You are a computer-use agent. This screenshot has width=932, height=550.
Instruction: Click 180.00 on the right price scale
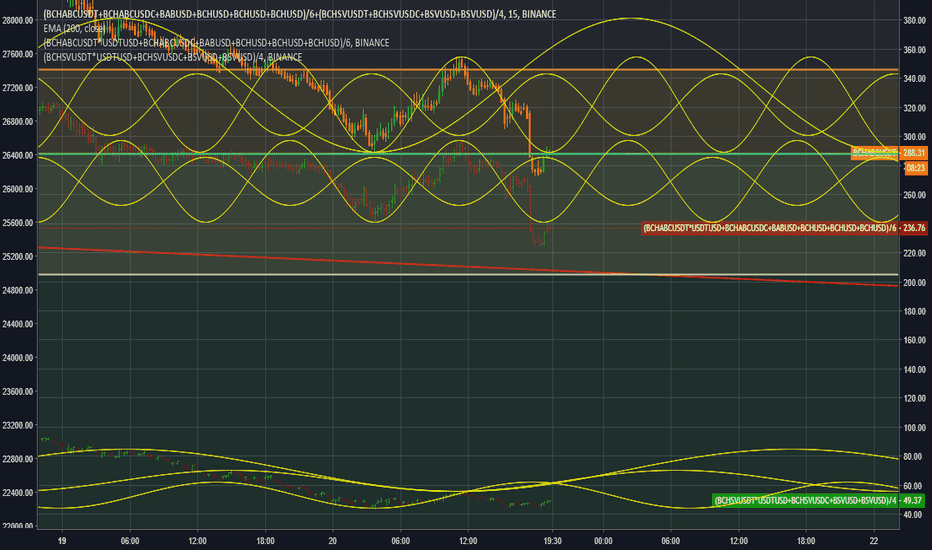914,312
